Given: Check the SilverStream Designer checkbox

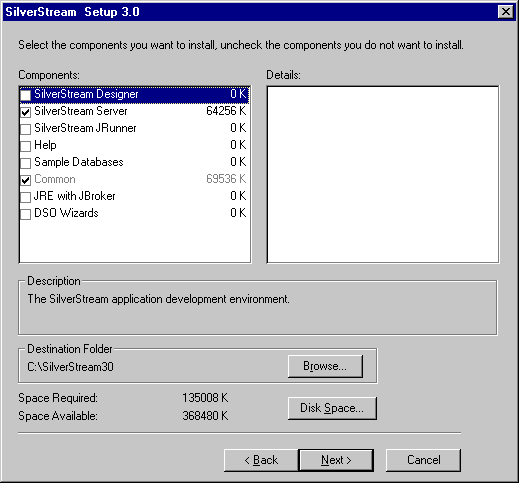Looking at the screenshot, I should (26, 95).
